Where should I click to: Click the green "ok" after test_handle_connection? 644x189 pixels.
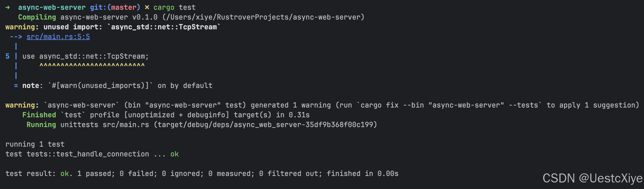(x=174, y=154)
